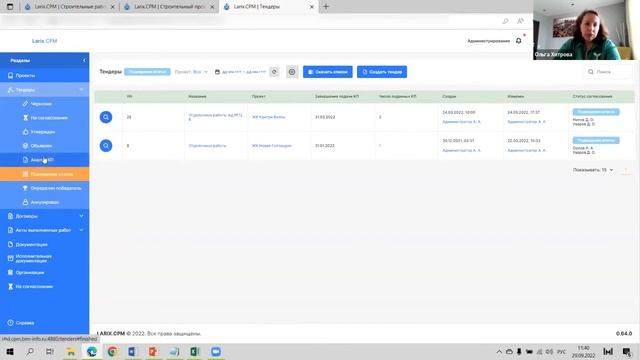
Task: Open the second row project link
Action: click(272, 146)
